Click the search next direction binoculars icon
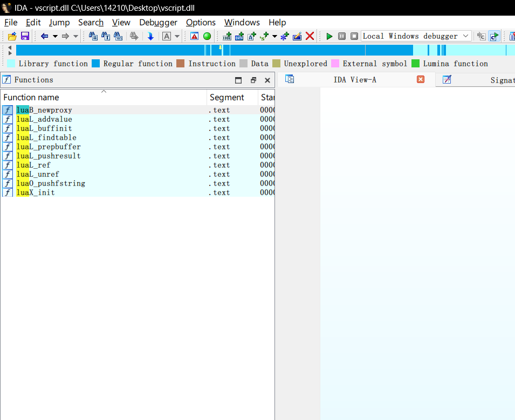 [x=134, y=36]
